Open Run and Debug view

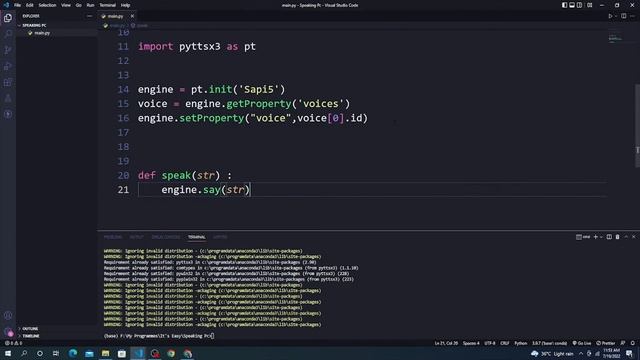pos(8,66)
